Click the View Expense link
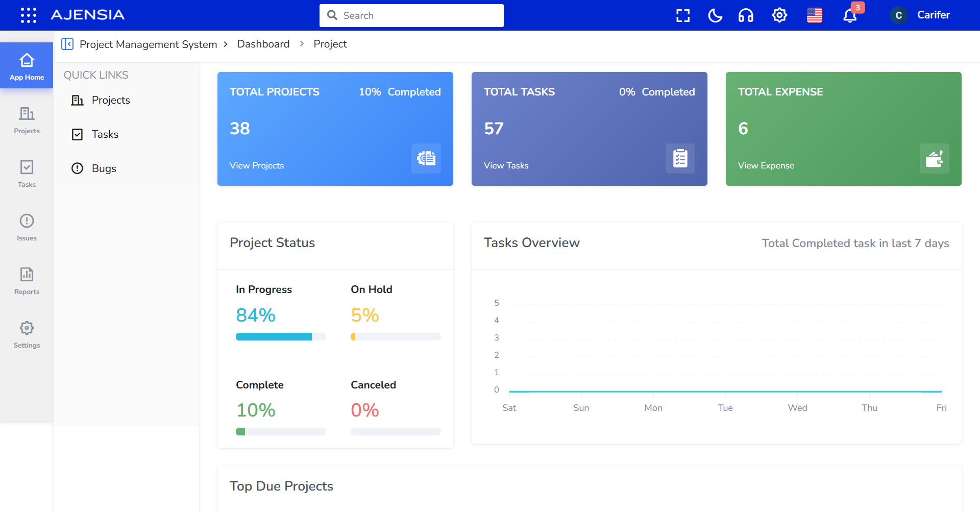Viewport: 980px width, 513px height. pyautogui.click(x=766, y=165)
